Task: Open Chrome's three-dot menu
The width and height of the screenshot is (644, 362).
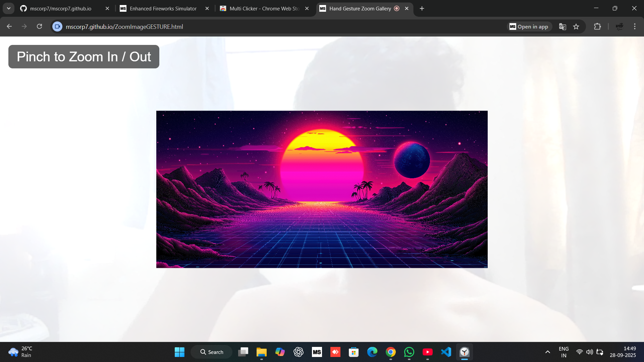Action: point(635,26)
